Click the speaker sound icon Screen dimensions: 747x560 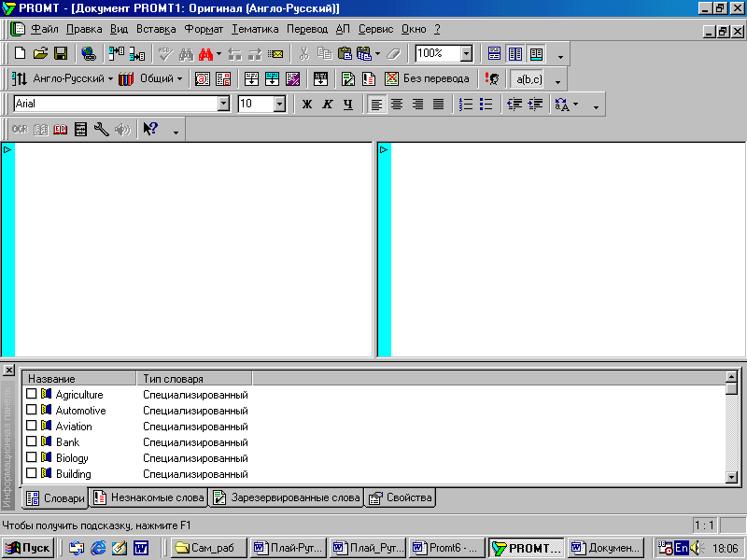122,129
